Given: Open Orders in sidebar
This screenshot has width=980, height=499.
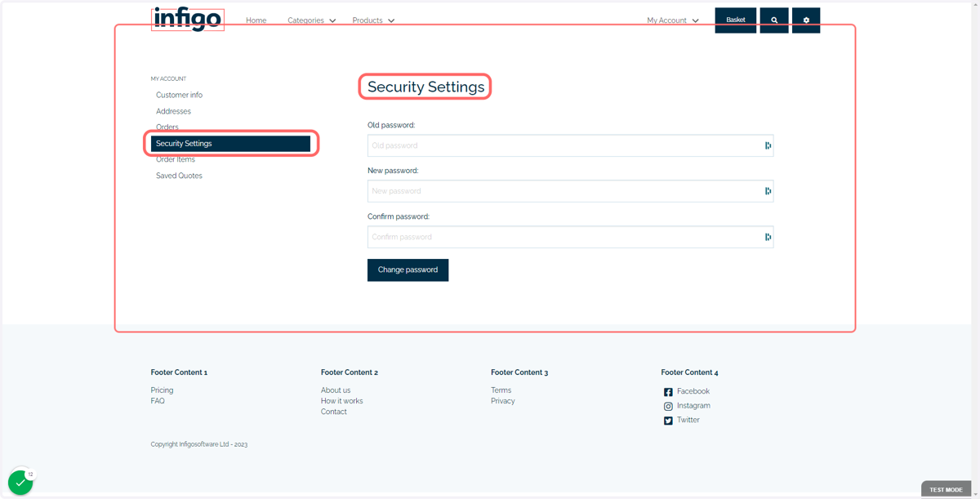Looking at the screenshot, I should (167, 127).
